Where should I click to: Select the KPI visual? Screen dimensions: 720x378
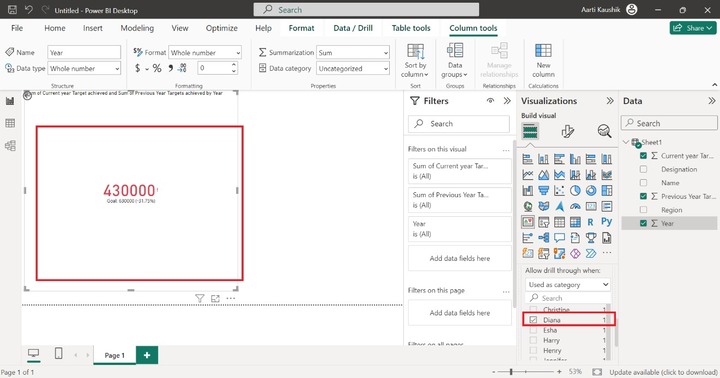click(528, 222)
